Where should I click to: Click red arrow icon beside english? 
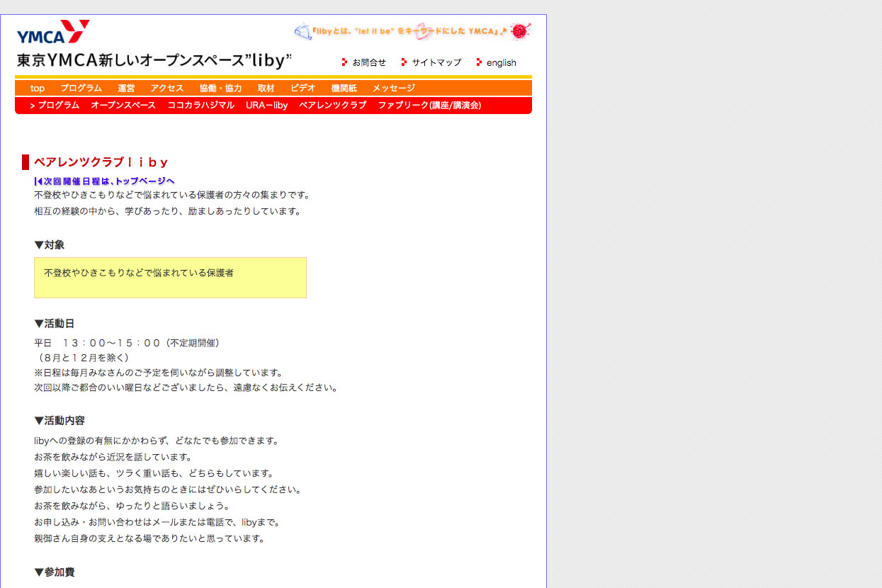click(480, 62)
